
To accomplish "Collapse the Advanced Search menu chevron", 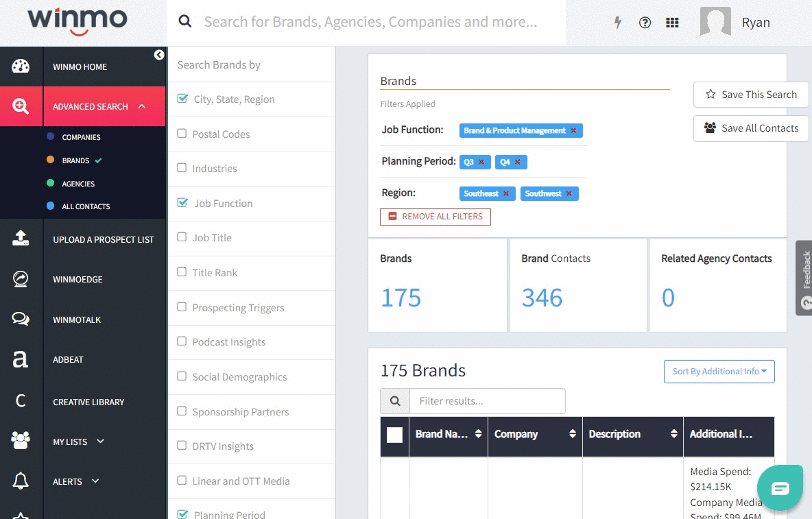I will point(142,106).
